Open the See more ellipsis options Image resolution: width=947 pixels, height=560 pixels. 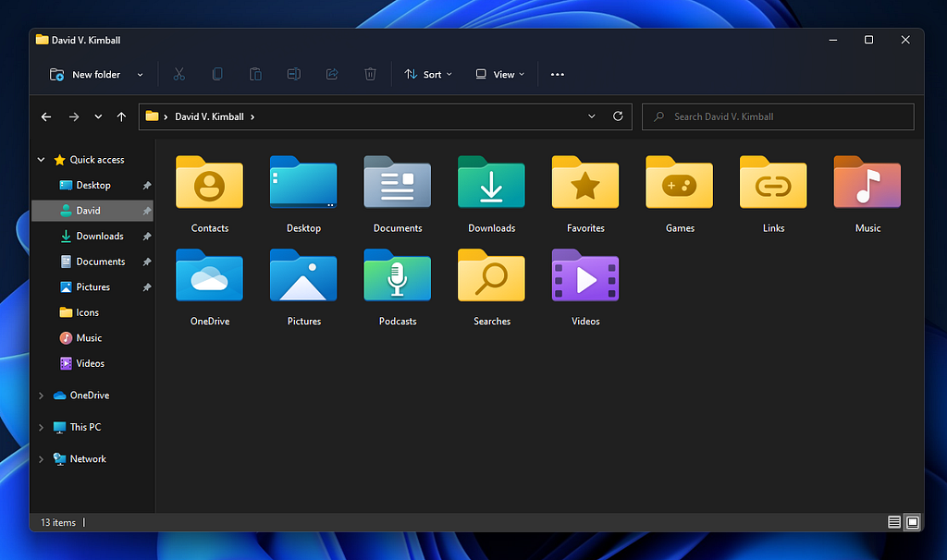point(558,74)
